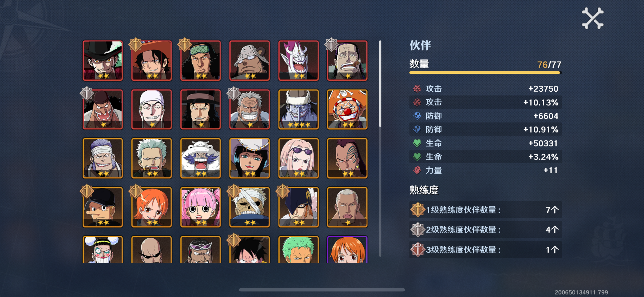Select Mihawk portrait with black hat

pyautogui.click(x=102, y=61)
